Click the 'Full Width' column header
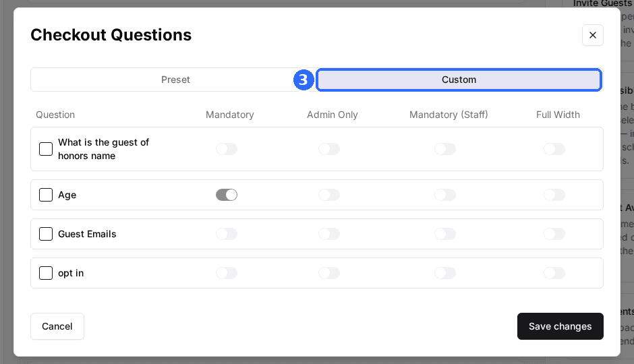Image resolution: width=634 pixels, height=364 pixels. (x=558, y=115)
